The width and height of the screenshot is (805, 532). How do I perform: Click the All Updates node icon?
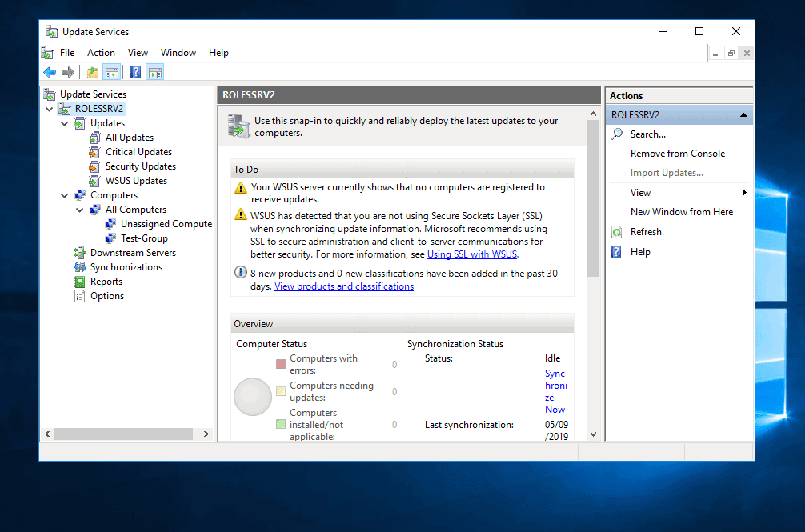95,138
